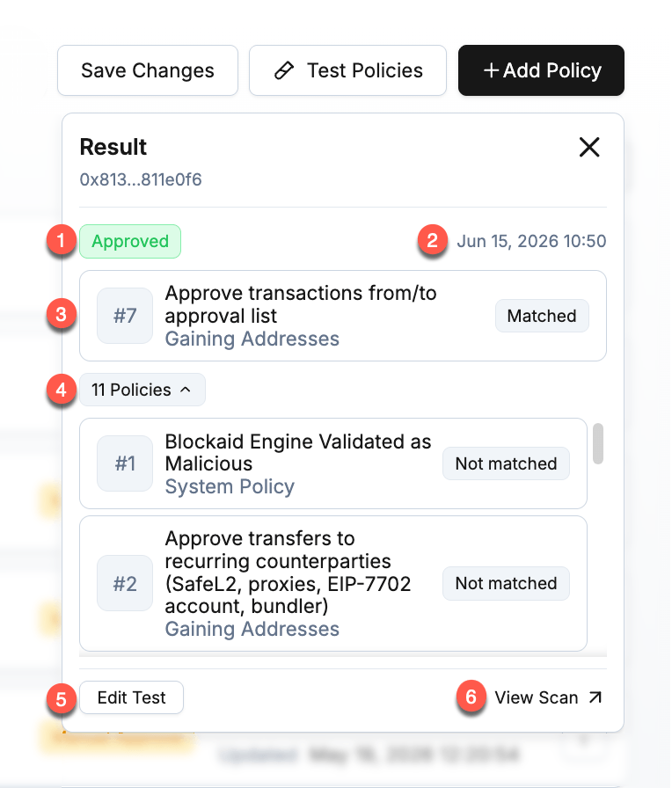Click the policies list scrollbar thumb

click(597, 444)
